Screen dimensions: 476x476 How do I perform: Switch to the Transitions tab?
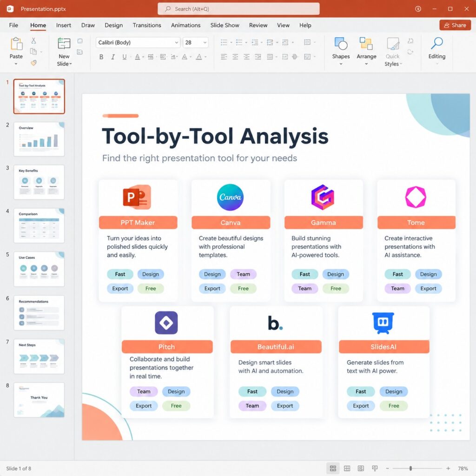147,25
